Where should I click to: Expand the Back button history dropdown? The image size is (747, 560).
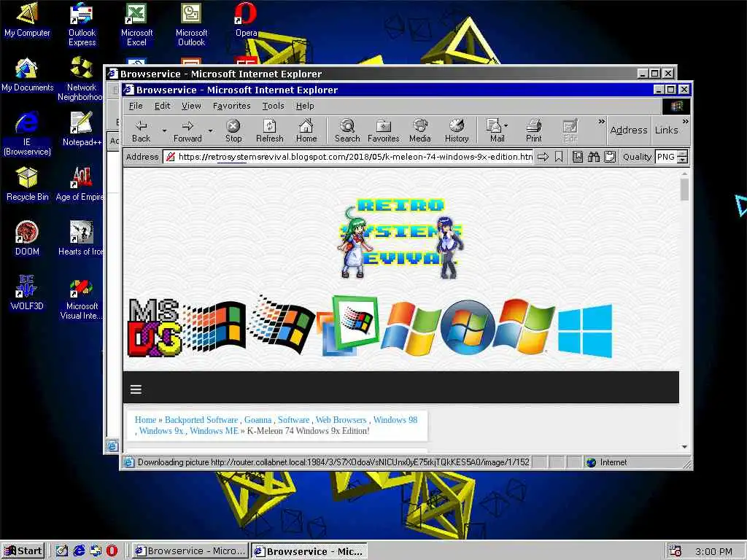coord(164,131)
